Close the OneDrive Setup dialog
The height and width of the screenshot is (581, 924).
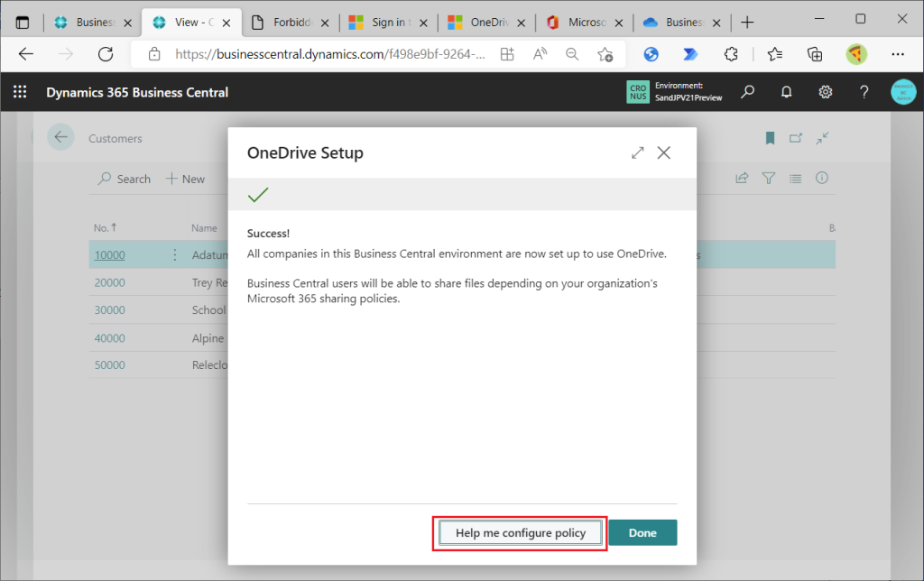coord(664,152)
